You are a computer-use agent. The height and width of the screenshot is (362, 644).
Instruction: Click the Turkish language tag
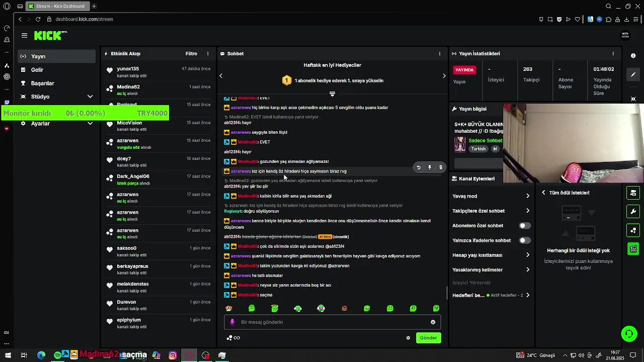coord(478,149)
